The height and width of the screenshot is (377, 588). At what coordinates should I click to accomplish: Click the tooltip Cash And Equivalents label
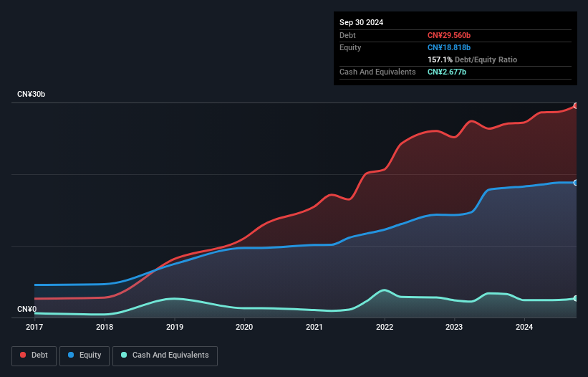377,72
